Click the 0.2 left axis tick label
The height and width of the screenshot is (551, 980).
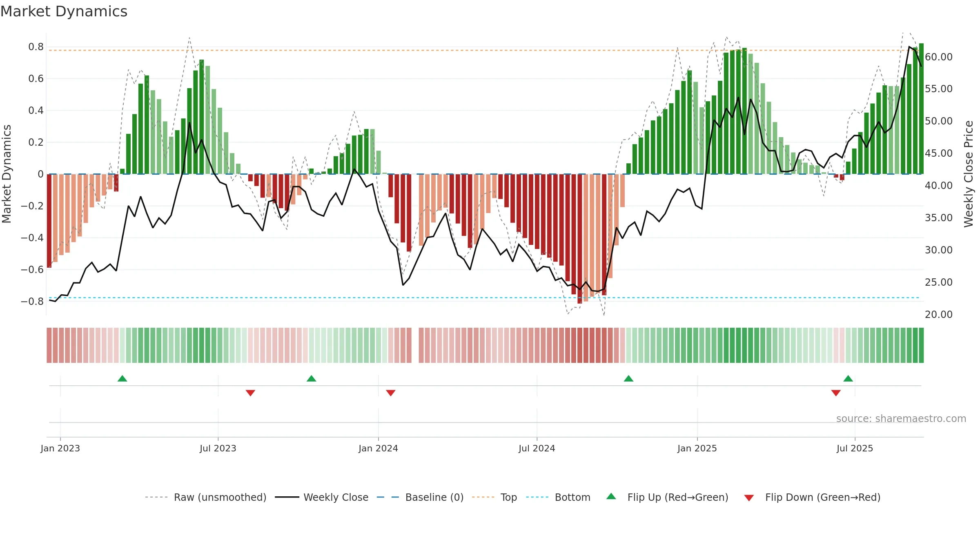coord(36,142)
